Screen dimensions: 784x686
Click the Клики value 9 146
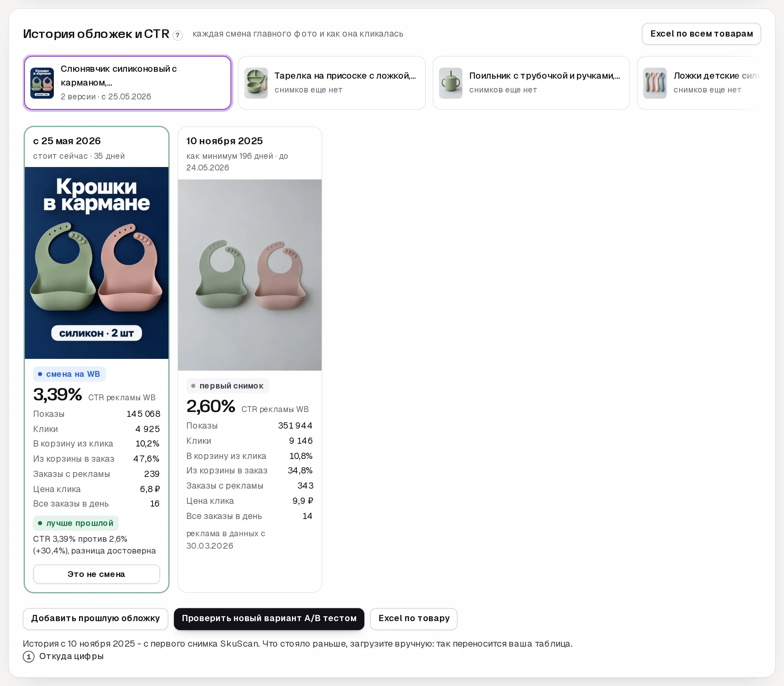[x=301, y=441]
